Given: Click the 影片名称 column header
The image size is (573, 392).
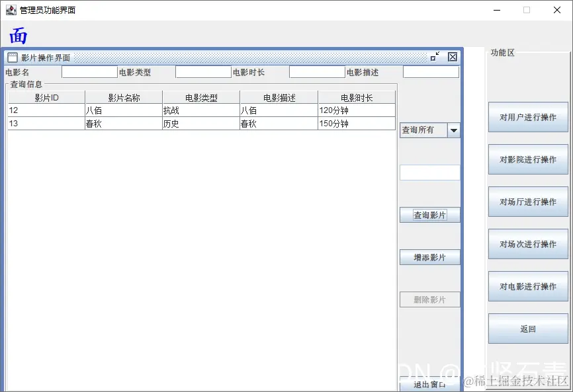Looking at the screenshot, I should coord(124,97).
